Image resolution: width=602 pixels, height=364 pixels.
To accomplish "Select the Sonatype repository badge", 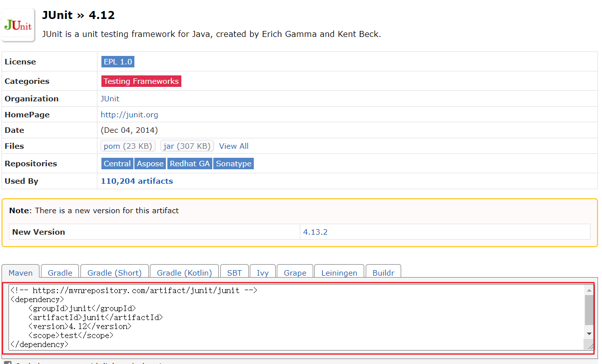I will [x=234, y=164].
